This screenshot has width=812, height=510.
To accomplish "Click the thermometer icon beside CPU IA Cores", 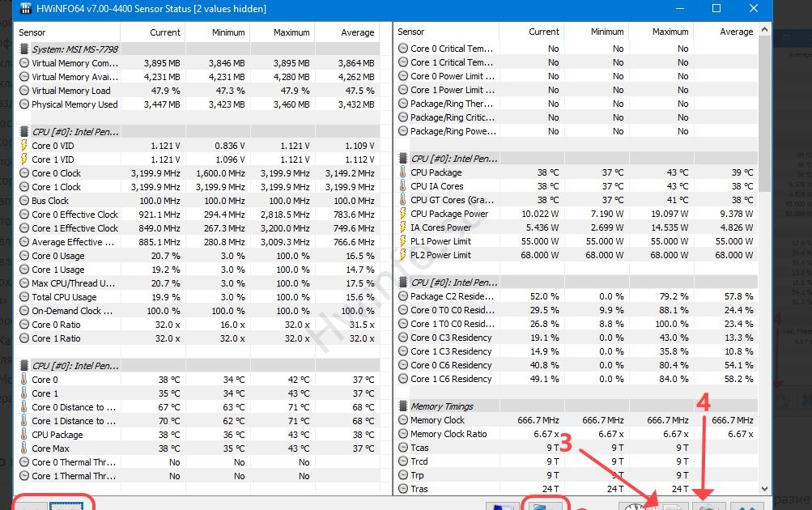I will coord(403,186).
